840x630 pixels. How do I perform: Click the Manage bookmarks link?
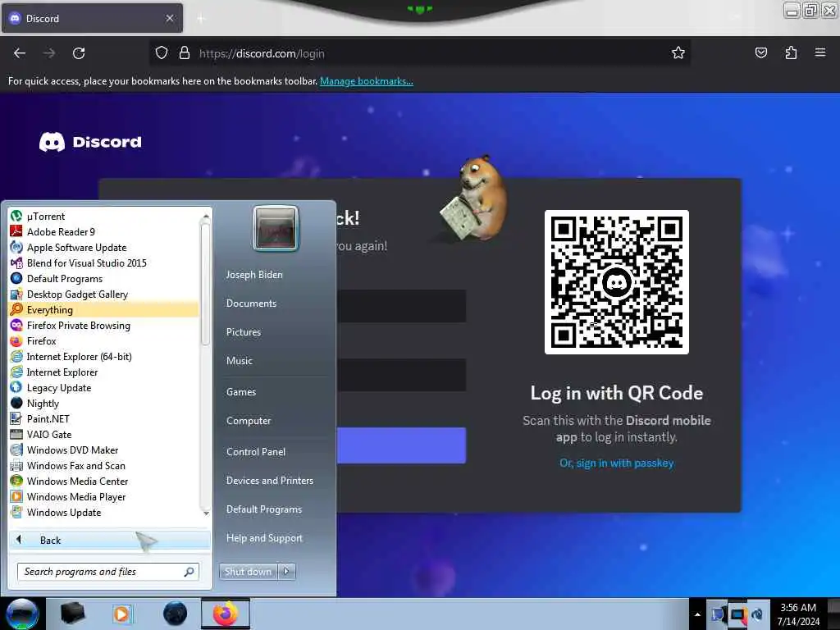[x=367, y=81]
